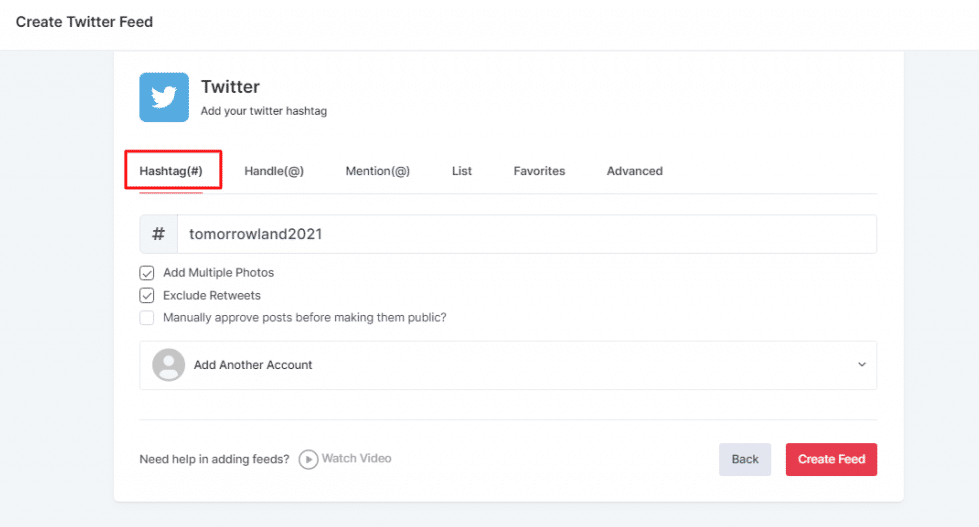The image size is (979, 527).
Task: Click the hashtag input containing tomorrowland2021
Action: tap(526, 234)
